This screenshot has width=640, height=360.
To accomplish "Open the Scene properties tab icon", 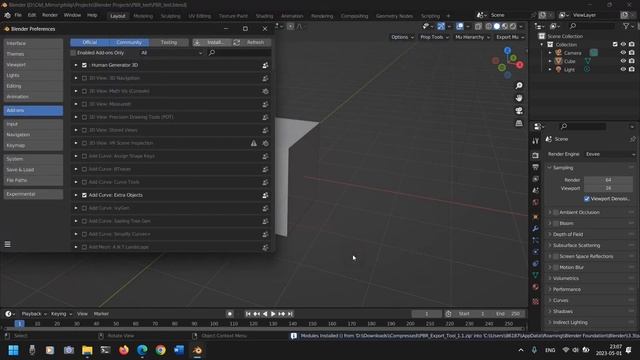I will pos(536,191).
